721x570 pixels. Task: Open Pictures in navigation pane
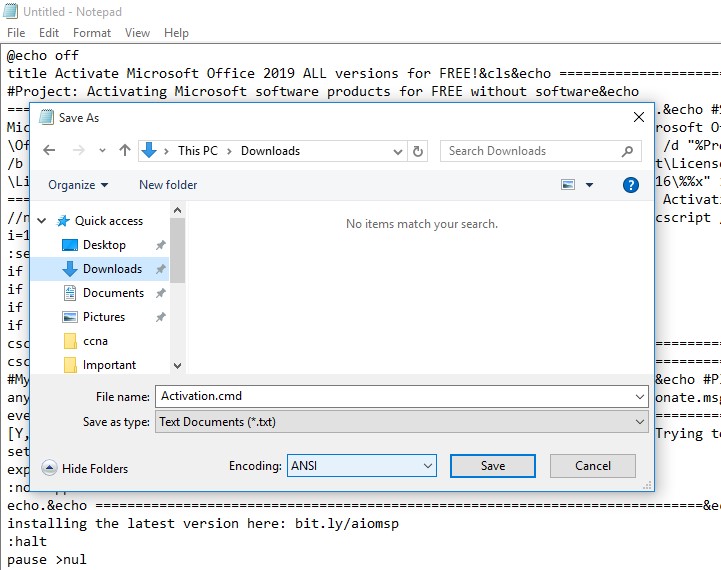pyautogui.click(x=103, y=317)
